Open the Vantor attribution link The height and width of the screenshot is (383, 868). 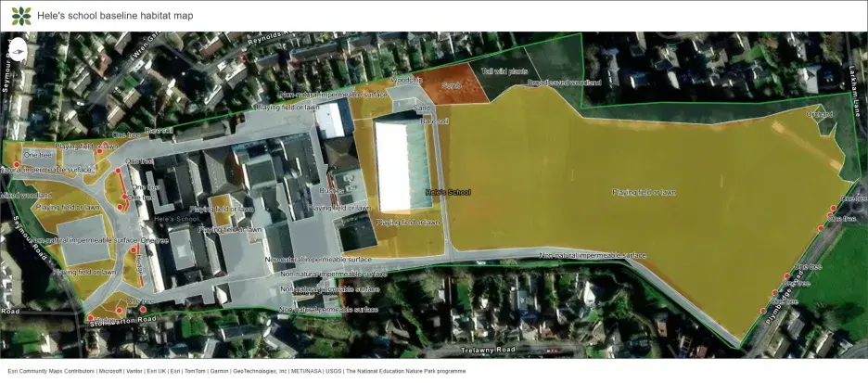coord(134,371)
